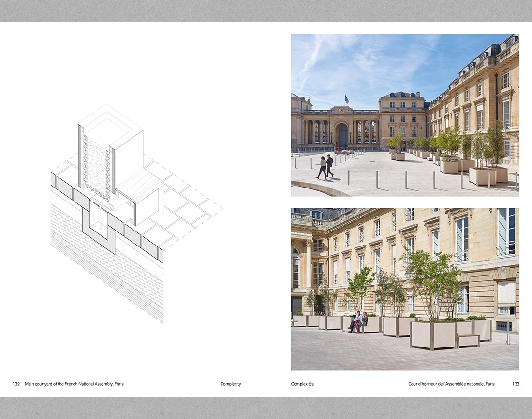Click the page number 132
Image resolution: width=532 pixels, height=419 pixels.
click(x=16, y=384)
